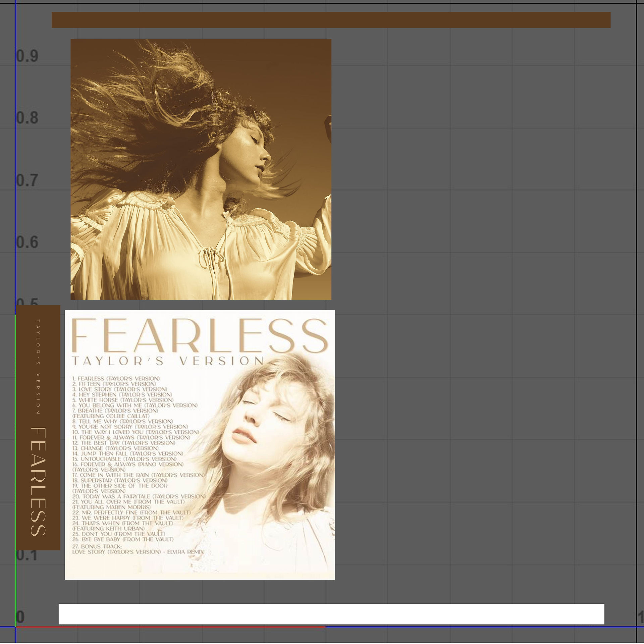Click track "10. The Way I Loved You"
The width and height of the screenshot is (644, 644).
pos(136,432)
